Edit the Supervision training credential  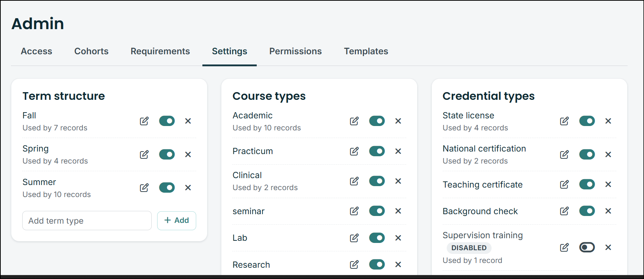[x=565, y=247]
